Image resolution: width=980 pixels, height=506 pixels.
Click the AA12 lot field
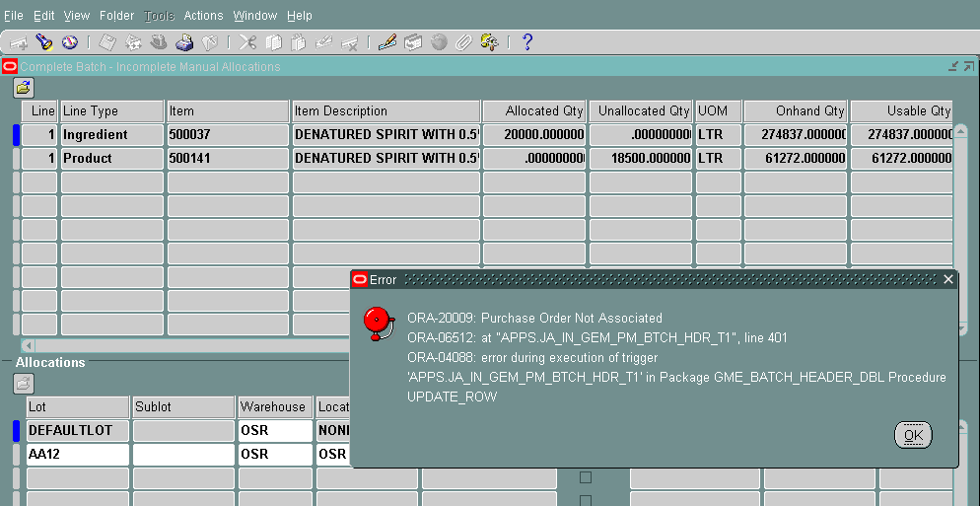tap(78, 455)
